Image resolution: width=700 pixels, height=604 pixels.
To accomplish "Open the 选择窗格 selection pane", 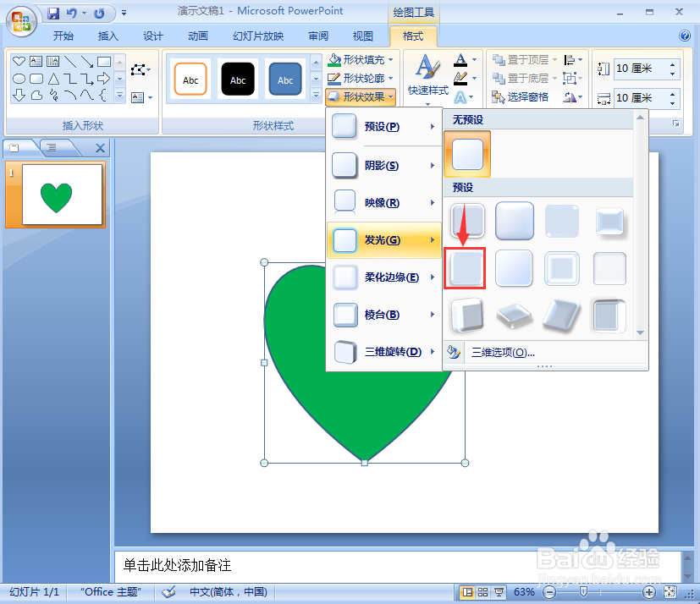I will pyautogui.click(x=520, y=97).
